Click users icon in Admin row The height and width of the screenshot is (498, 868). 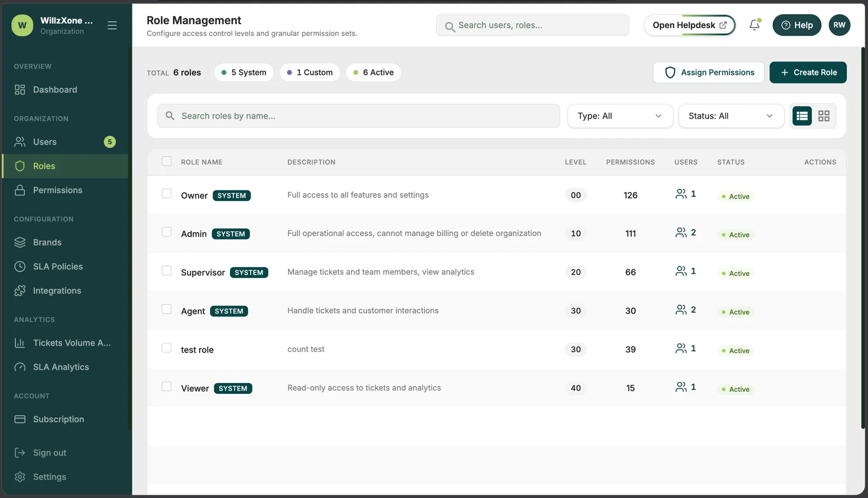681,232
